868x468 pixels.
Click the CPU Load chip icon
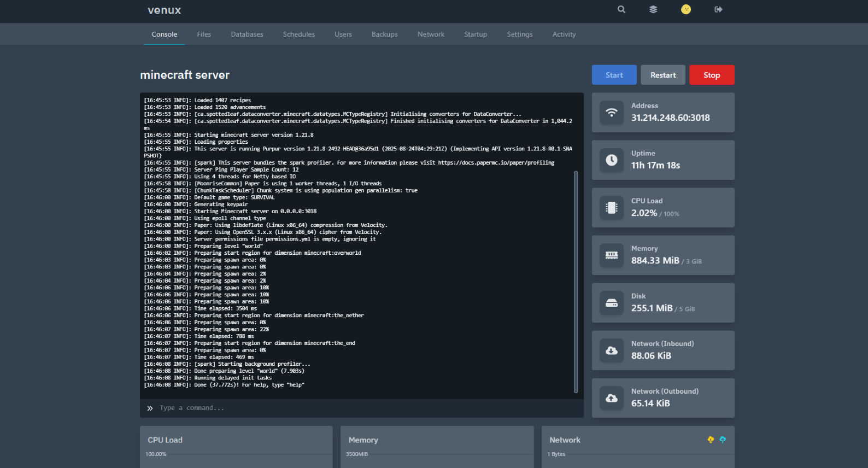[x=612, y=208]
